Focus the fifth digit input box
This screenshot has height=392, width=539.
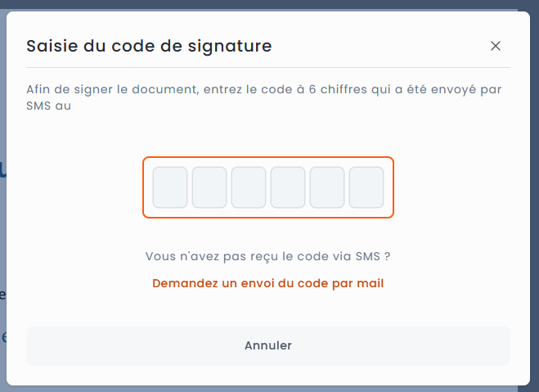tap(327, 187)
